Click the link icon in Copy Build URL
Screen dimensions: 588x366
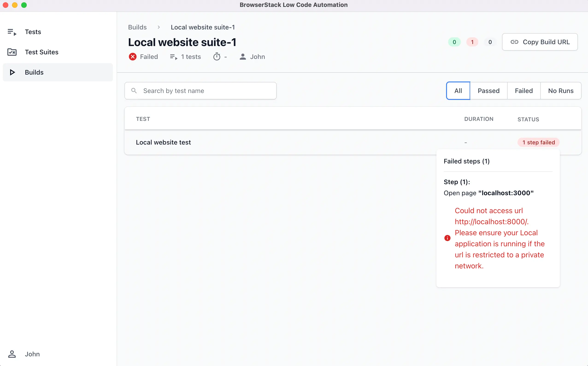(514, 42)
